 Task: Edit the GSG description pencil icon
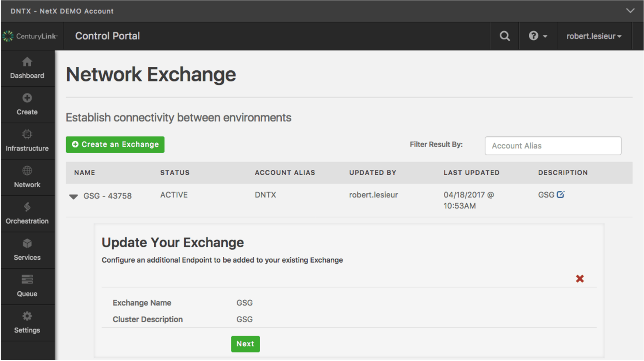(x=560, y=194)
